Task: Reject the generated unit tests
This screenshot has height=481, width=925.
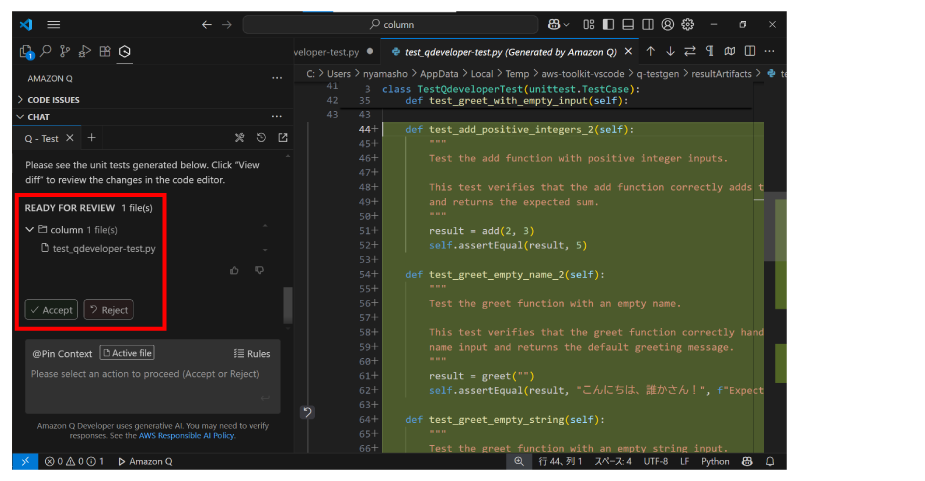Action: pyautogui.click(x=109, y=310)
